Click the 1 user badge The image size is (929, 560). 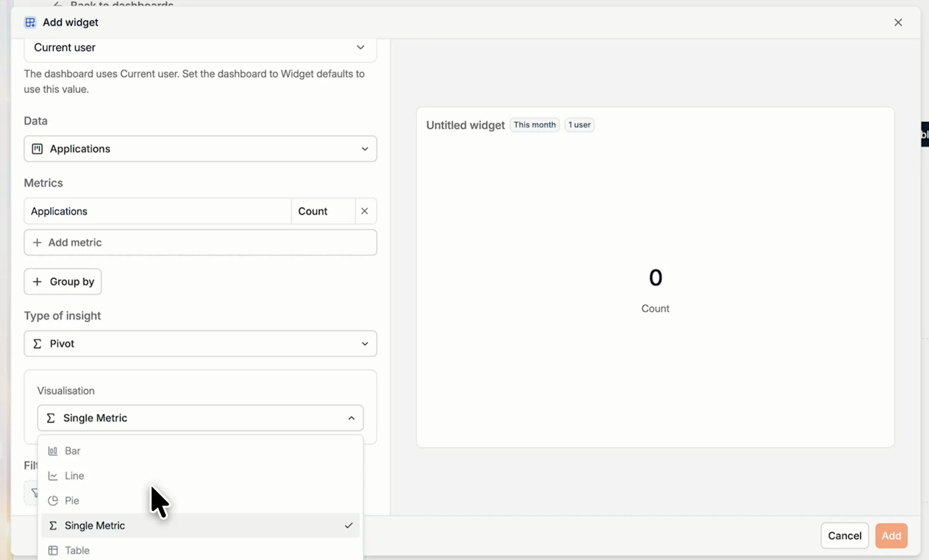579,125
